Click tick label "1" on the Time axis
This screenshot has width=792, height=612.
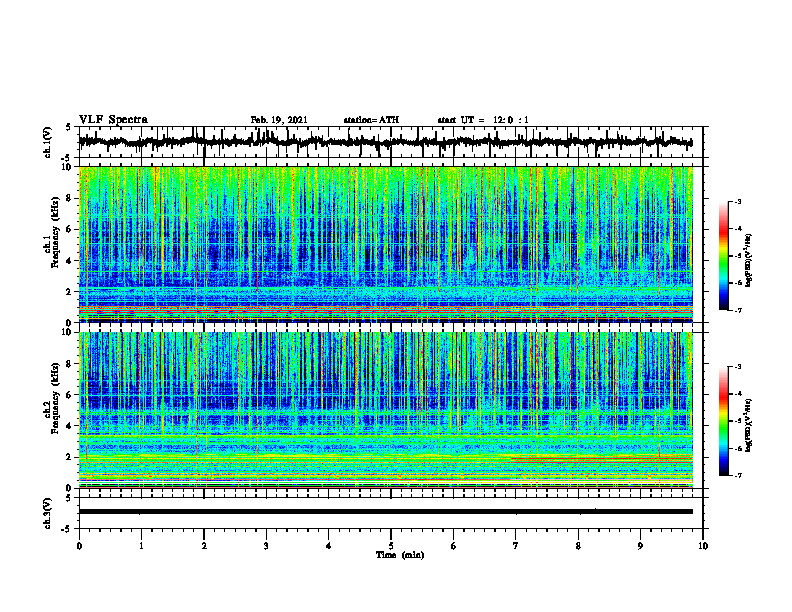tap(141, 546)
